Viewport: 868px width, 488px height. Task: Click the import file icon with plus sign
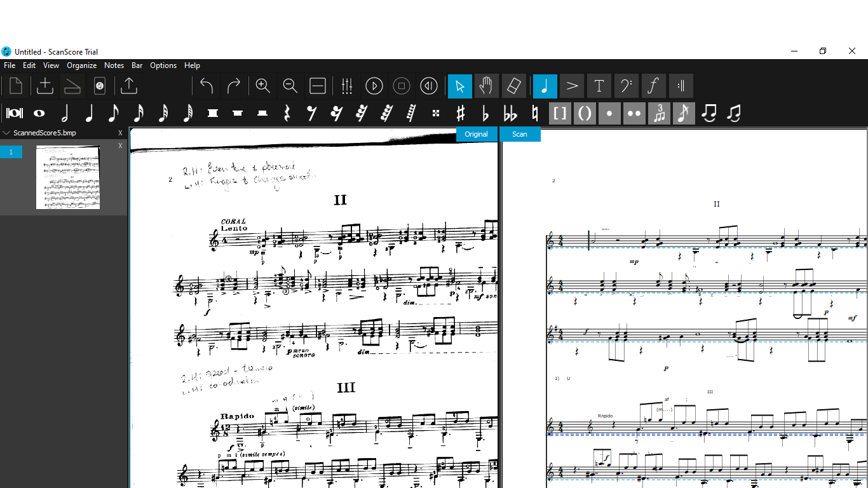coord(45,86)
